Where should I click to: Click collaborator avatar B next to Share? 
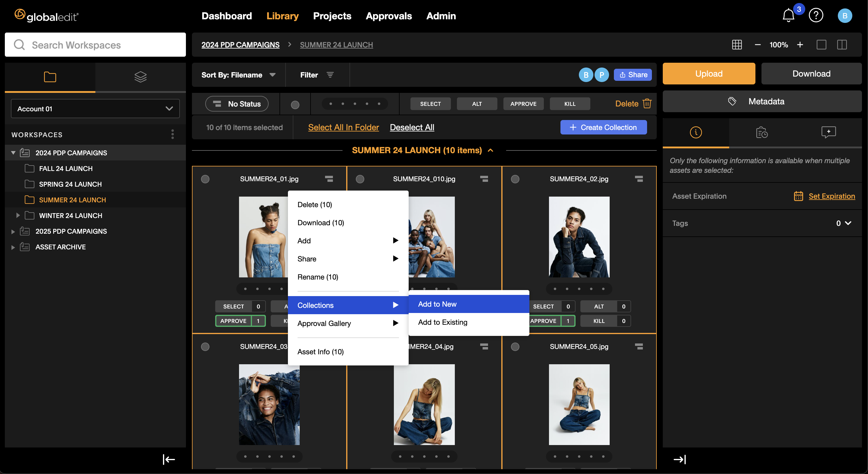[x=586, y=75]
